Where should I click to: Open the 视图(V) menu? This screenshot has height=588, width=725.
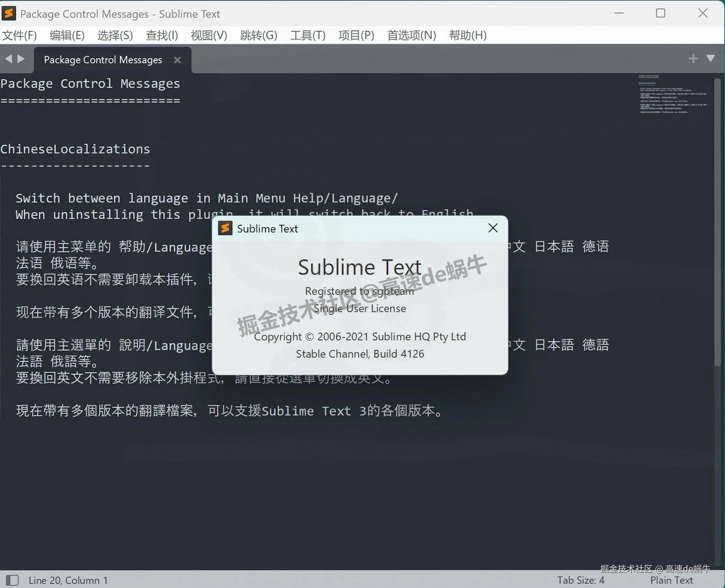pos(208,35)
